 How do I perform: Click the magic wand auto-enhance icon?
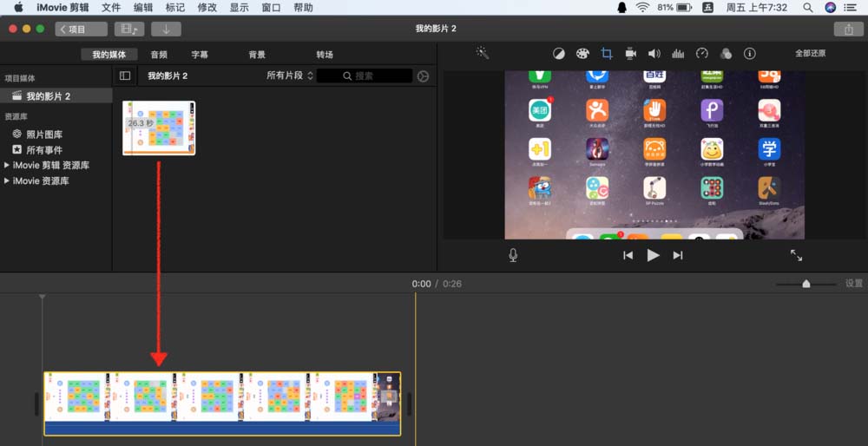point(482,53)
